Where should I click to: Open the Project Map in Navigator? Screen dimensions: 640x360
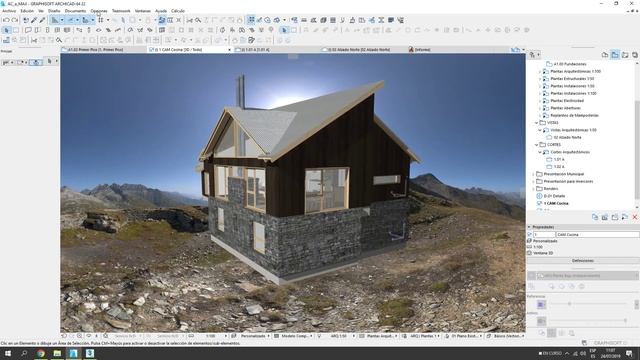[x=605, y=55]
